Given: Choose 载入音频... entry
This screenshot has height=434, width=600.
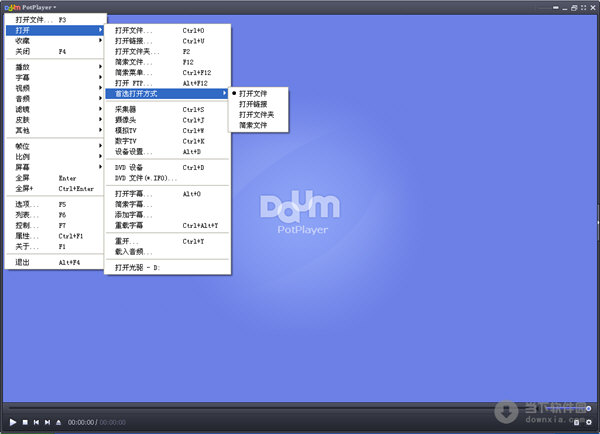Looking at the screenshot, I should tap(167, 252).
